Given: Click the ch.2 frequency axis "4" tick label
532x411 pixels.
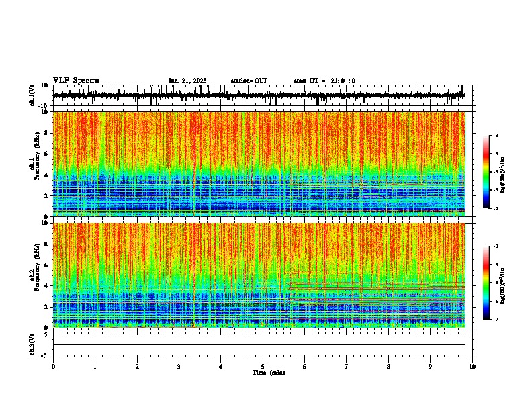Looking at the screenshot, I should [x=46, y=286].
